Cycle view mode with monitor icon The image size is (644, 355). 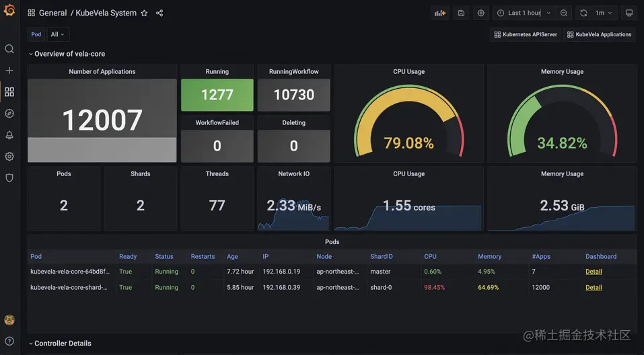coord(629,13)
